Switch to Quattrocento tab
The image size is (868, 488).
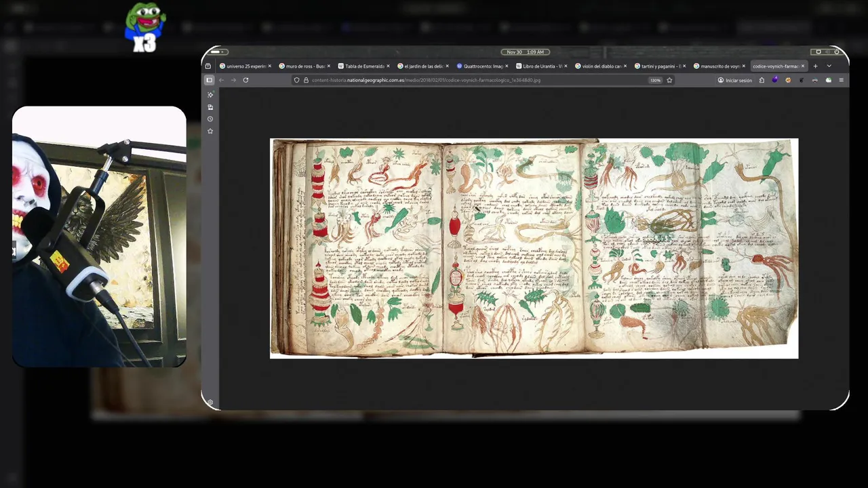pos(482,66)
